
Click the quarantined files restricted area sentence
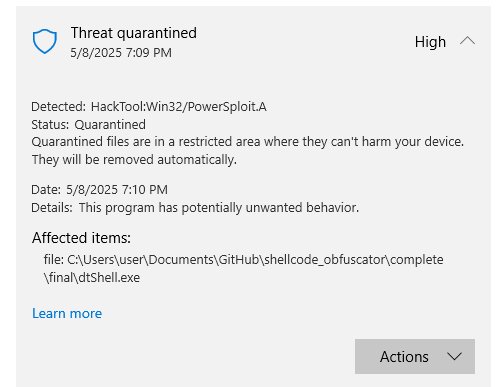[x=248, y=142]
